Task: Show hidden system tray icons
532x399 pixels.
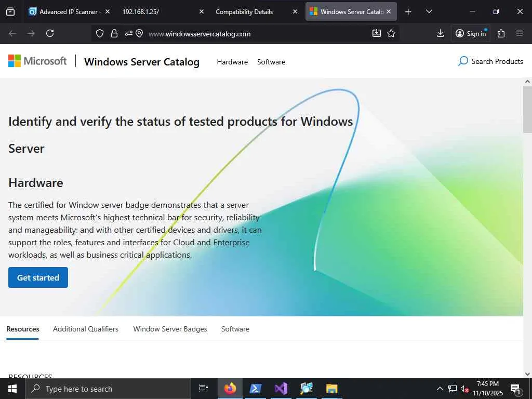Action: tap(440, 389)
